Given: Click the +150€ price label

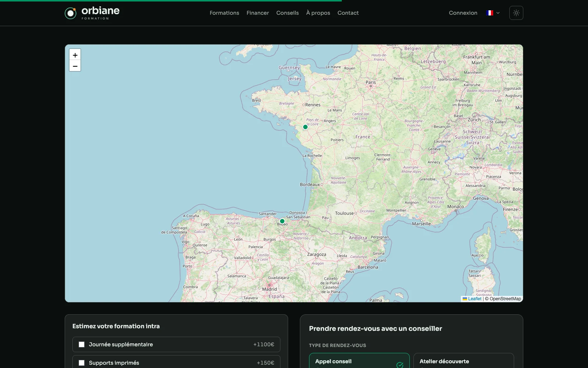Looking at the screenshot, I should 266,363.
